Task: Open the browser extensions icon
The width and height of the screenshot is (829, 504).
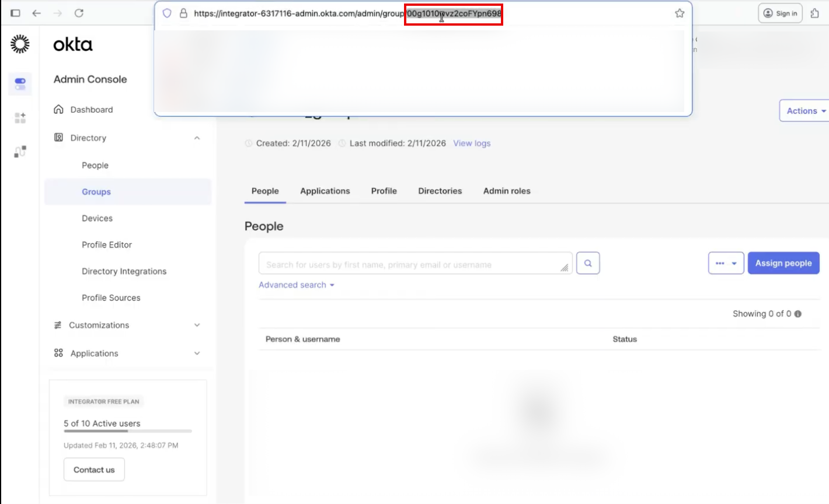Action: click(x=815, y=13)
